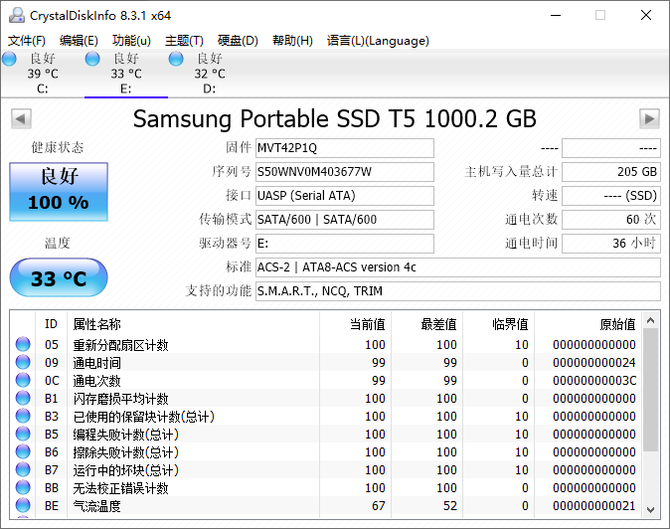Open the 功能(u) menu
This screenshot has height=529, width=670.
click(x=131, y=41)
